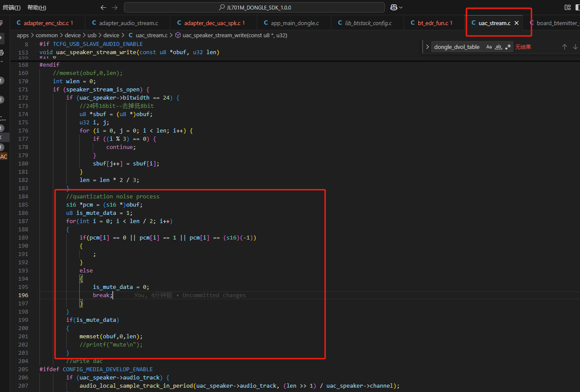Click the 'len = len * 2 / 3;' line
Viewport: 580px width, 392px height.
point(109,180)
